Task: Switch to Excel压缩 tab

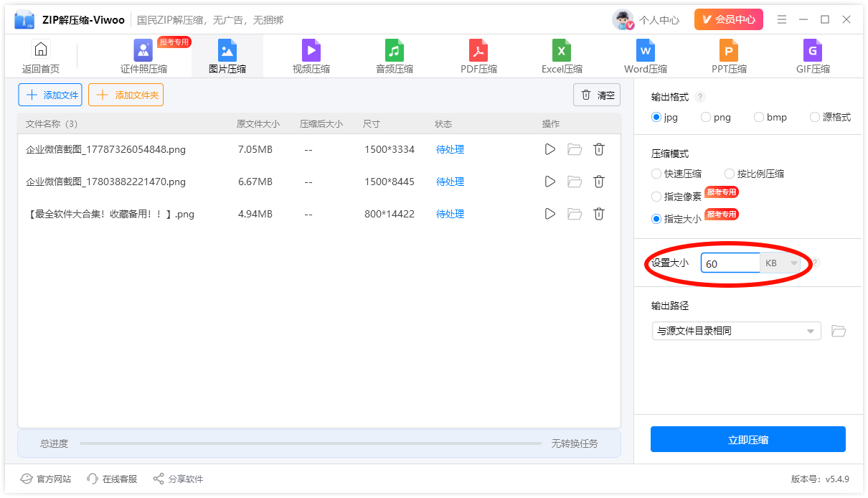Action: pyautogui.click(x=562, y=57)
